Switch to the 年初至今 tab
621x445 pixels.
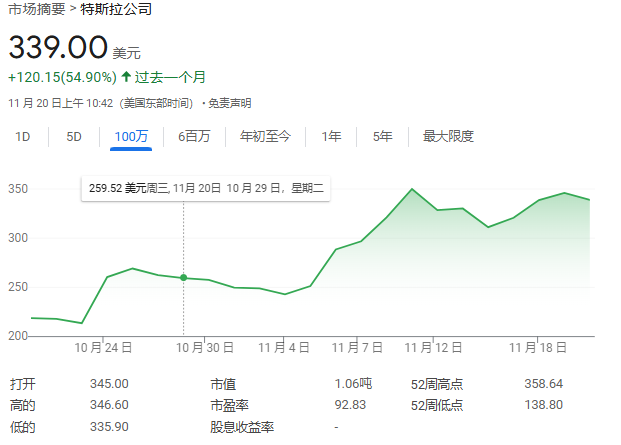click(265, 137)
